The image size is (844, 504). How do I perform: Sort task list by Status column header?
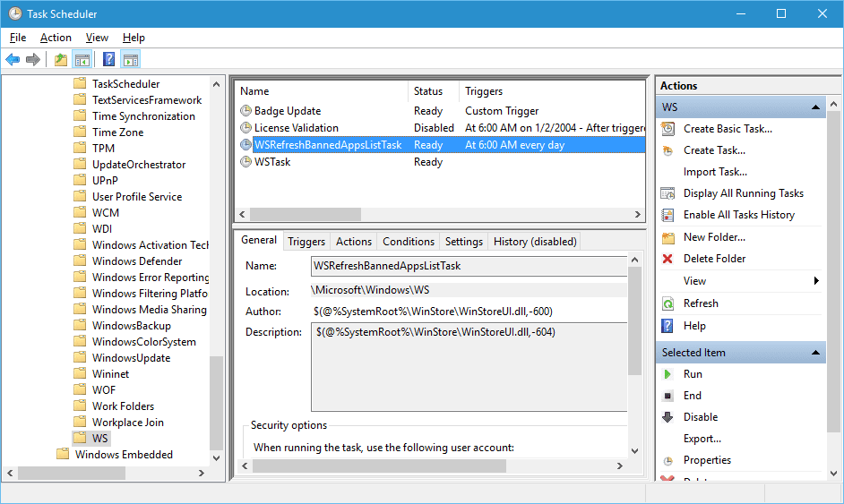pyautogui.click(x=434, y=91)
